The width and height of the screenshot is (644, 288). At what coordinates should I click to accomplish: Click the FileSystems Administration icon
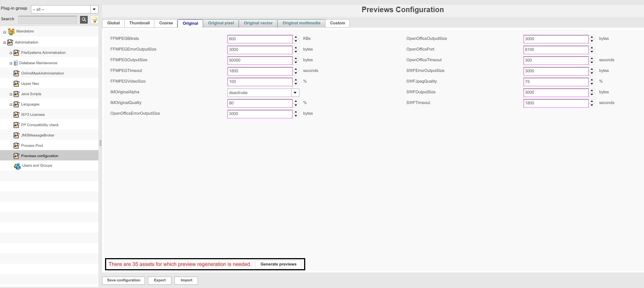[16, 53]
